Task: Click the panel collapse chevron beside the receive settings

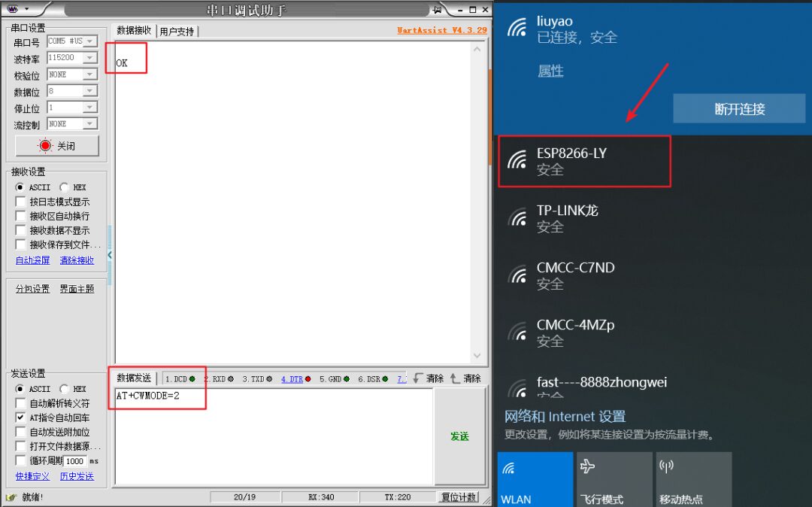Action: pos(110,255)
